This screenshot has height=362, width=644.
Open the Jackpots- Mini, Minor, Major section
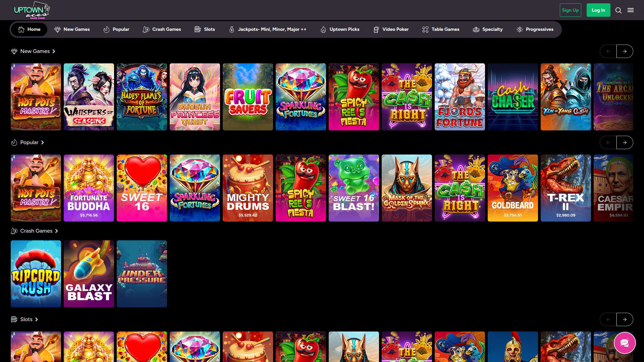pyautogui.click(x=268, y=29)
